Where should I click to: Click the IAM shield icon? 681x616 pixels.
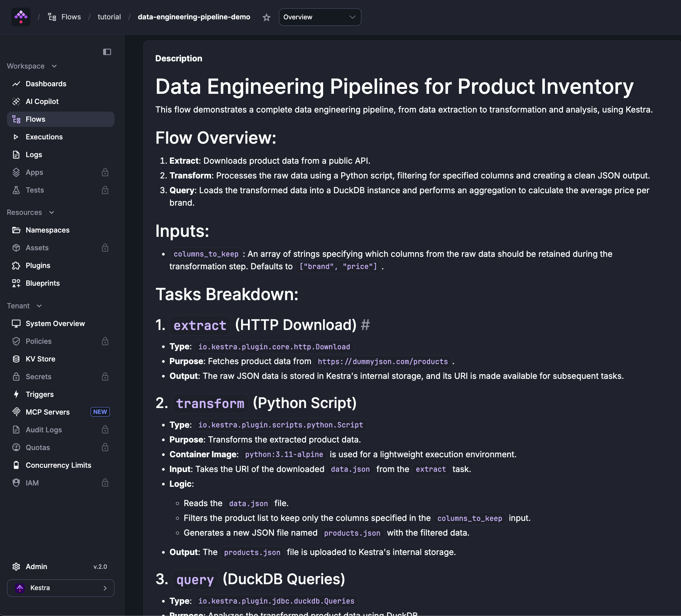coord(16,483)
